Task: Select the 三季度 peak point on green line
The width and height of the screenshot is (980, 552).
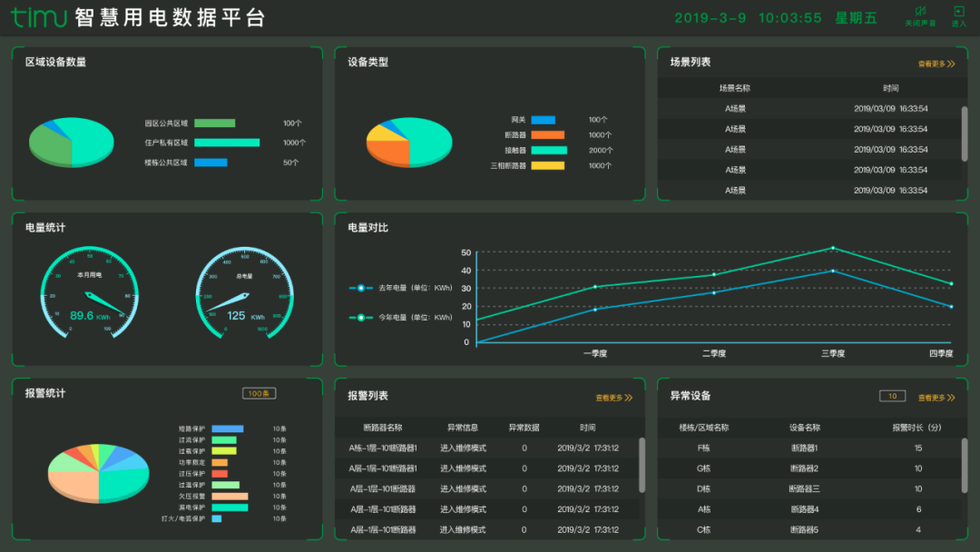Action: click(832, 248)
